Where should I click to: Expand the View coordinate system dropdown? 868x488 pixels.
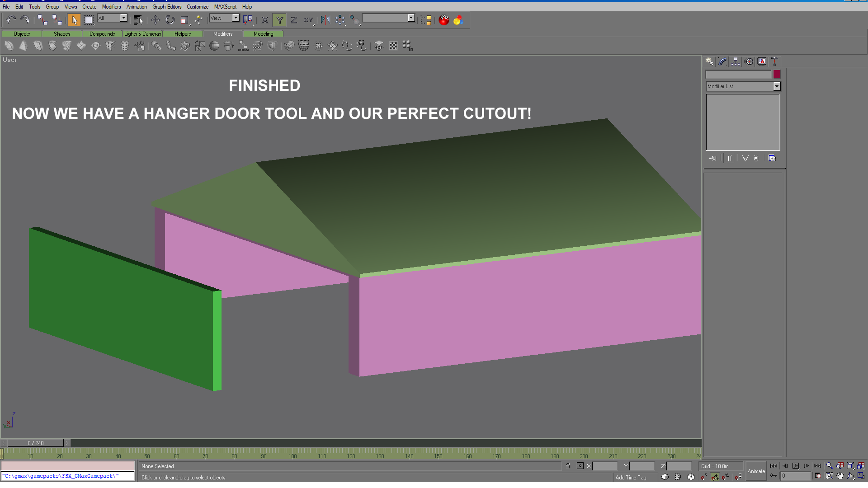[x=236, y=18]
